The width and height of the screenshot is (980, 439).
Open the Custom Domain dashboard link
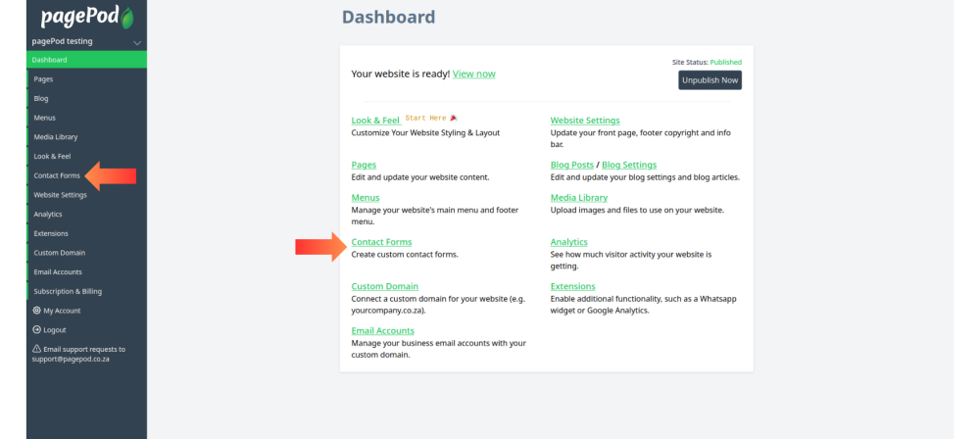pyautogui.click(x=385, y=286)
